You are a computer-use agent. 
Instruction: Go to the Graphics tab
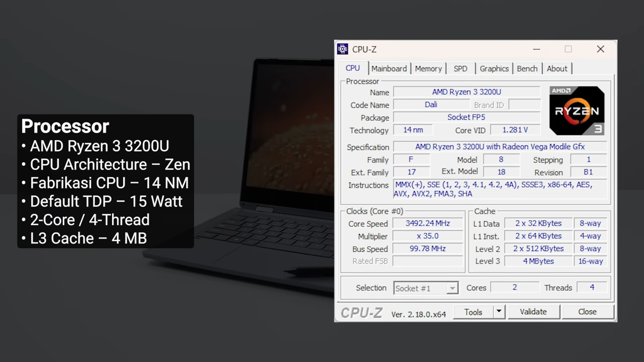pyautogui.click(x=494, y=69)
